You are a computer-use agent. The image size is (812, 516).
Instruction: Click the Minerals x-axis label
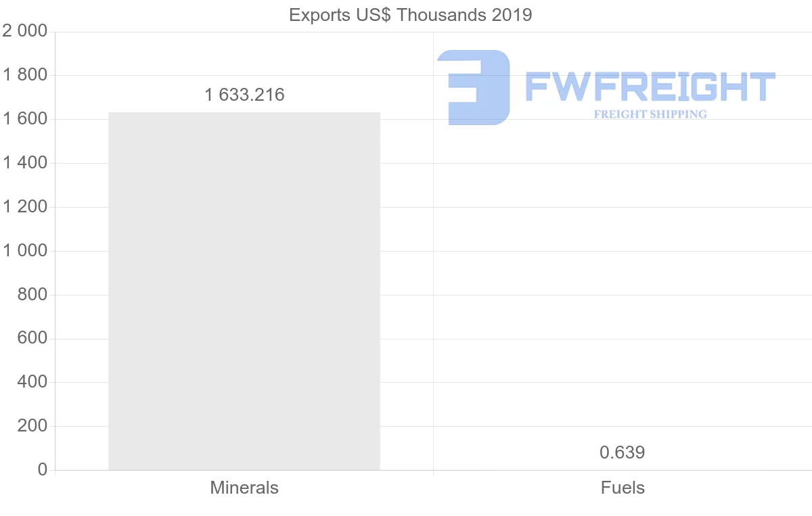[244, 488]
